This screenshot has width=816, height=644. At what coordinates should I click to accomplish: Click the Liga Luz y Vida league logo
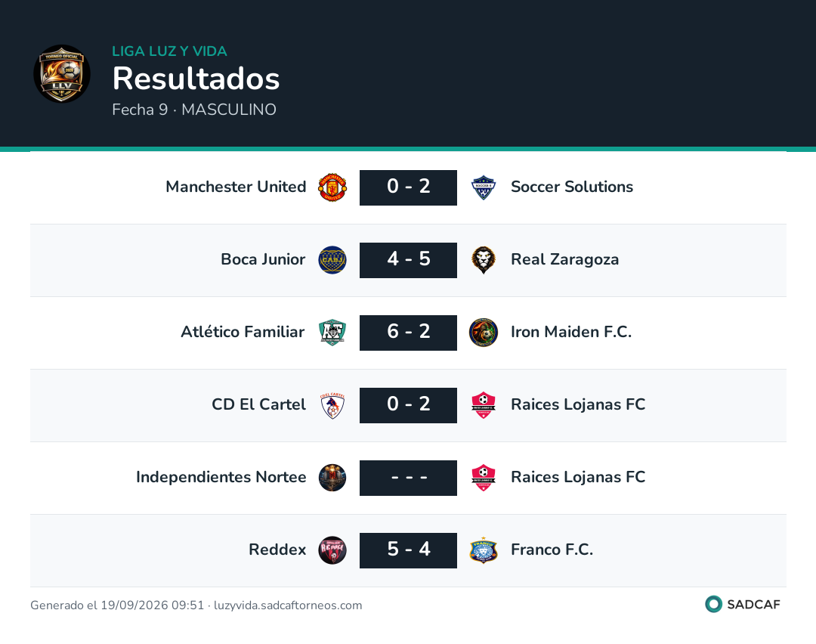point(62,73)
